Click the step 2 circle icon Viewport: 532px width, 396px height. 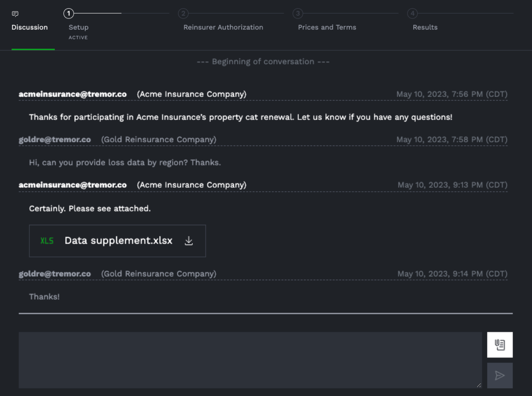[183, 13]
